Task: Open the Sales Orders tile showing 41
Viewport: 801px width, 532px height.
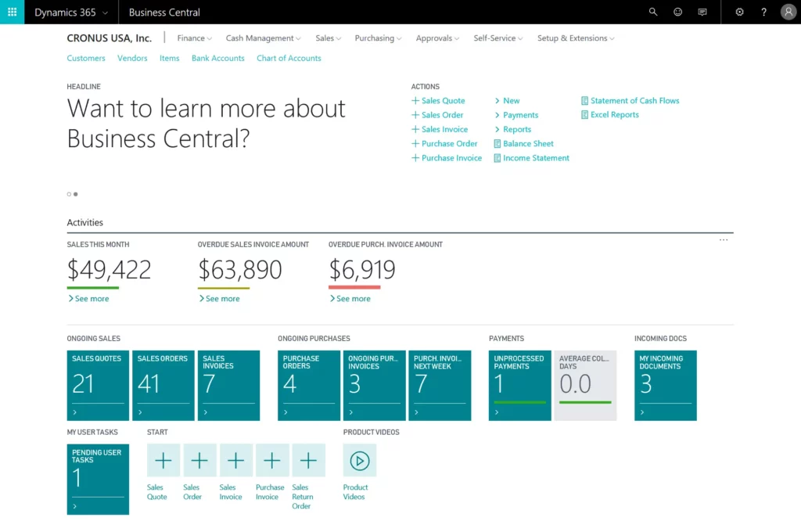Action: coord(163,386)
